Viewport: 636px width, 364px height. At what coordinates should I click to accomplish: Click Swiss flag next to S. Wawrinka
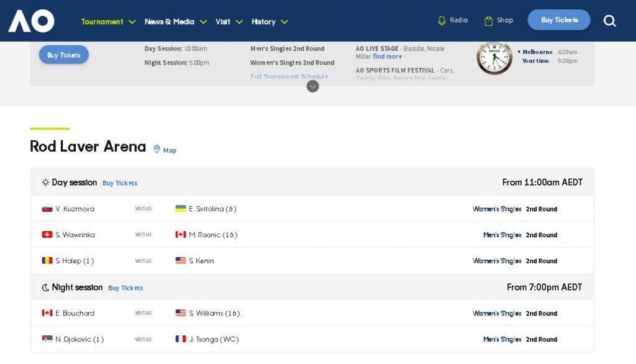[x=47, y=235]
